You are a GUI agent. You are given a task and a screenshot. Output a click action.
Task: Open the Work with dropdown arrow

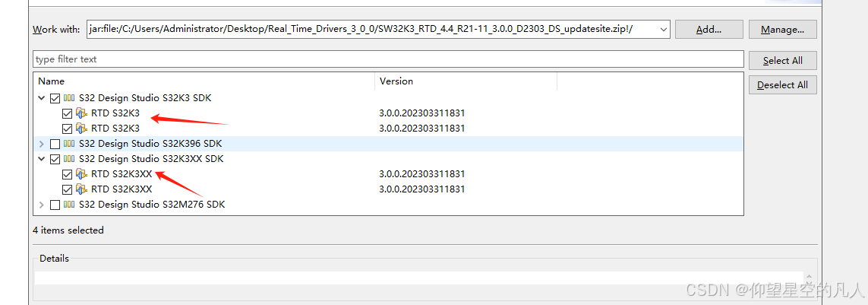click(x=663, y=30)
